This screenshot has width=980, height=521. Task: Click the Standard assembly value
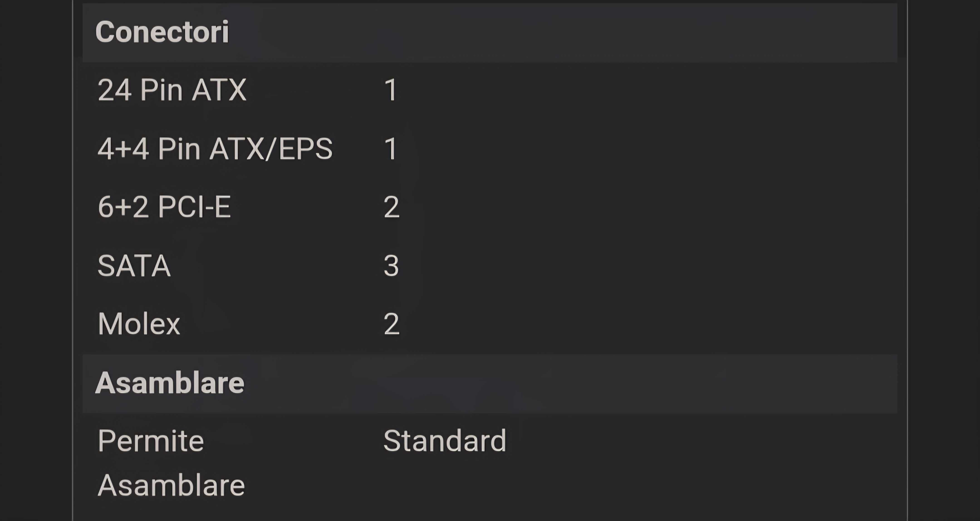[445, 441]
